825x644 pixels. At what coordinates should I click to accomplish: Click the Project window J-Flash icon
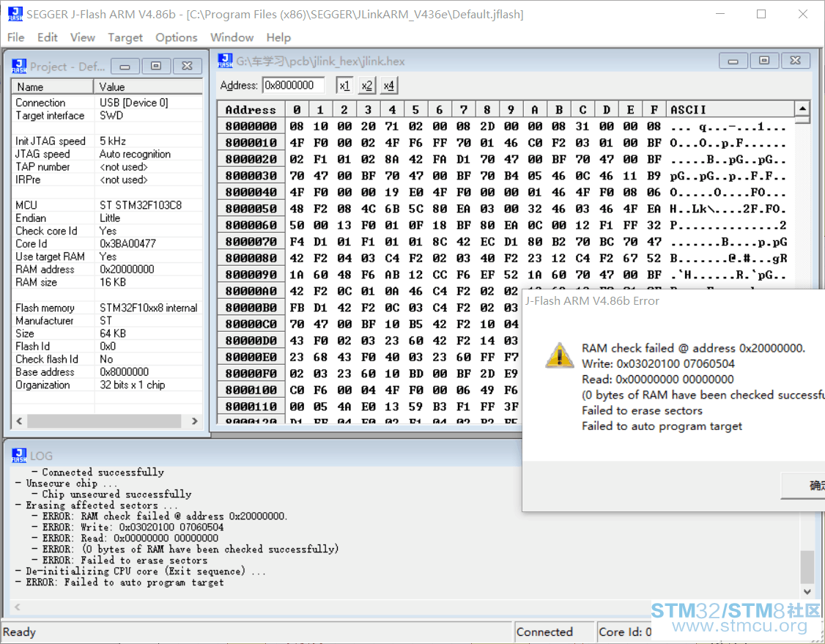tap(19, 66)
